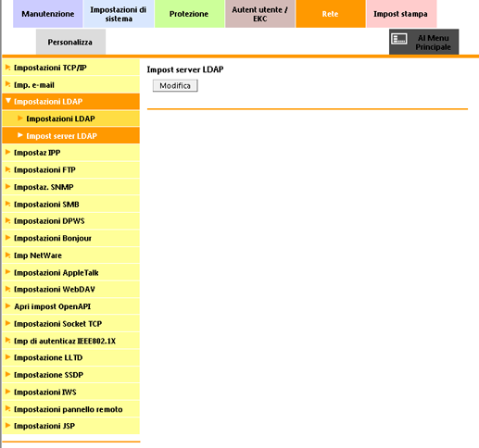Open the Personalizza tab
Screen dimensions: 479x448
pyautogui.click(x=70, y=42)
